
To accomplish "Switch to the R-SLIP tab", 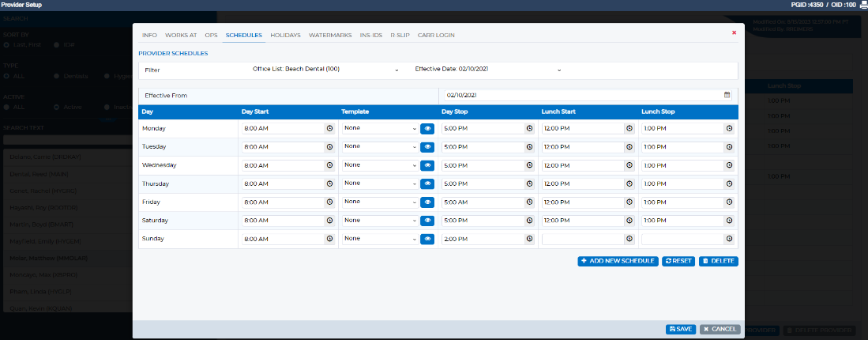I will [x=400, y=35].
